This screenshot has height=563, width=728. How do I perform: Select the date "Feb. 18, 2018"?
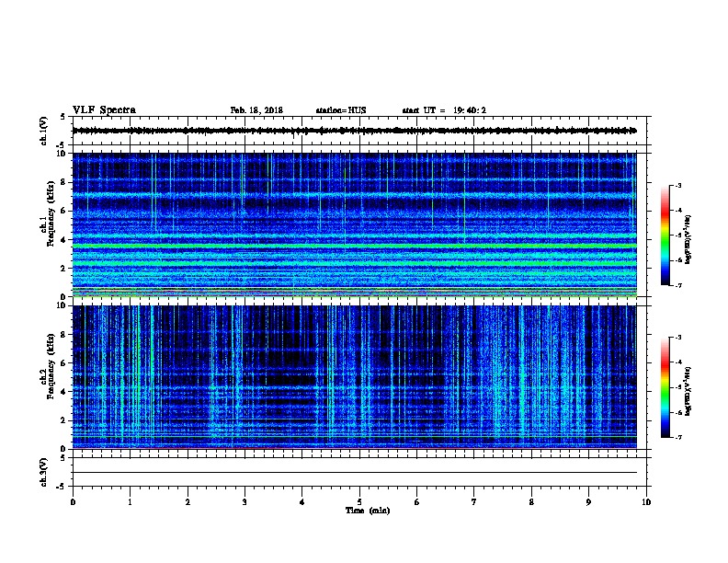(256, 110)
